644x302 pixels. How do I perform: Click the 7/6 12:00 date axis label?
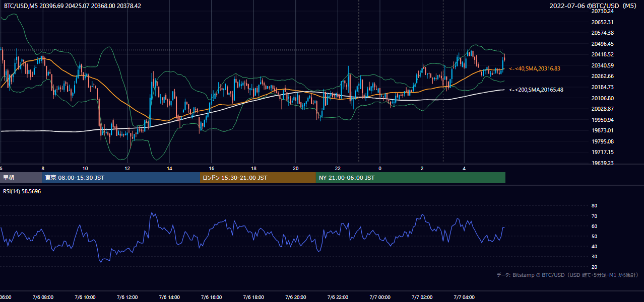tap(127, 297)
